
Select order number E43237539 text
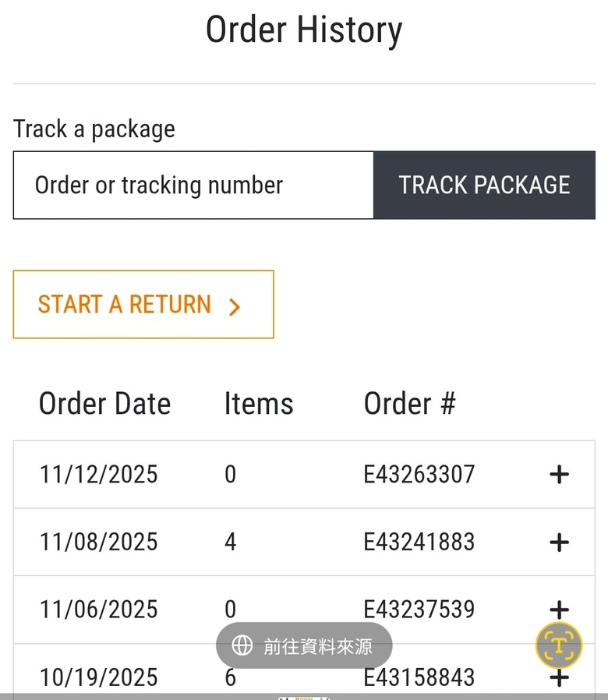[x=419, y=609]
